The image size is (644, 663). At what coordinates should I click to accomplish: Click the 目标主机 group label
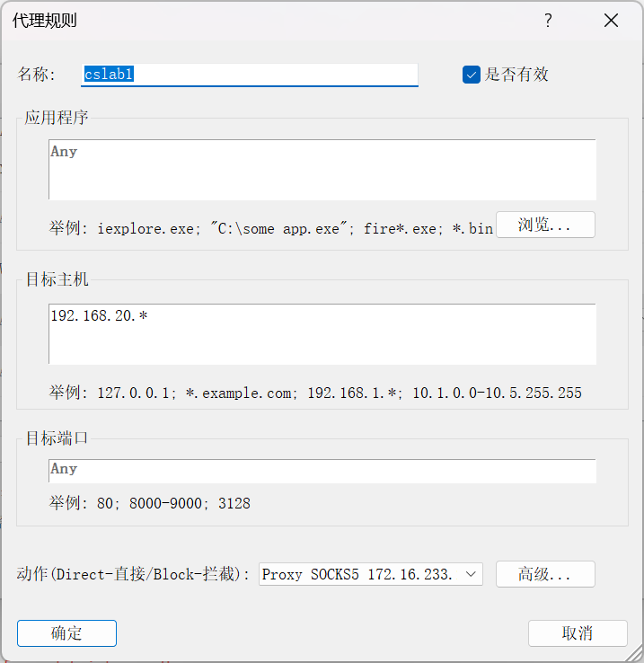pyautogui.click(x=57, y=279)
